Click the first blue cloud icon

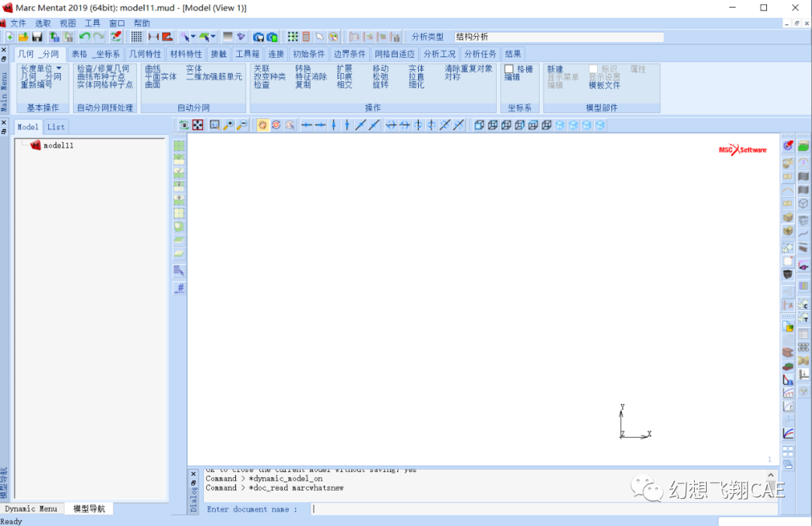[x=259, y=37]
